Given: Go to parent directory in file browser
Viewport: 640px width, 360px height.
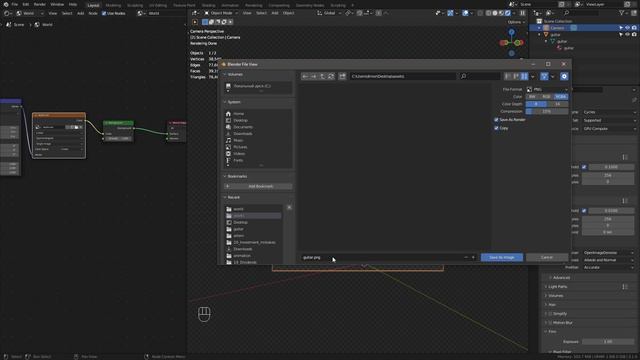Looking at the screenshot, I should click(322, 76).
